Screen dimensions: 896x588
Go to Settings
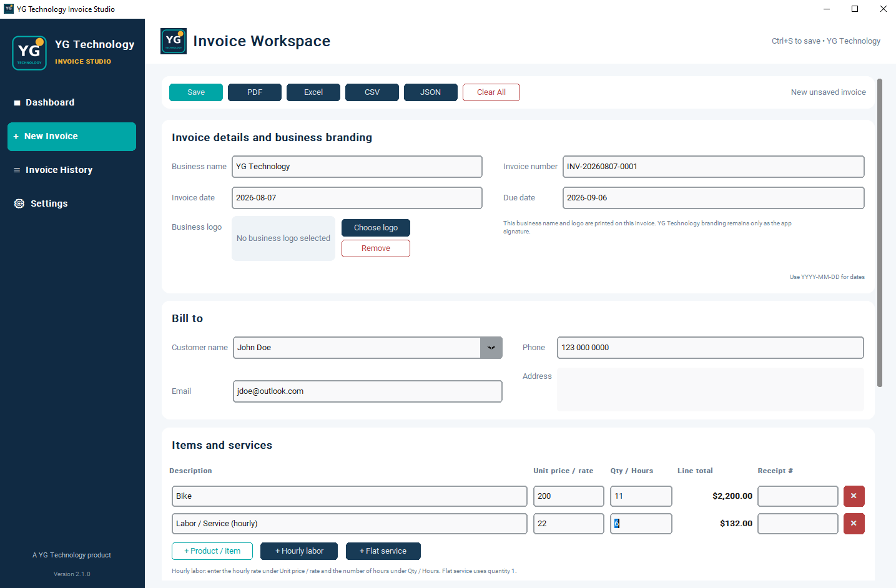click(72, 203)
